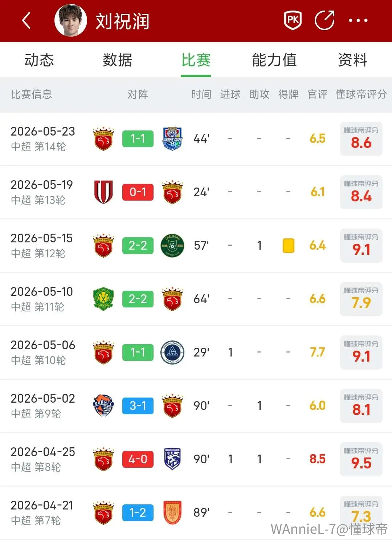Tap the Beijing Guoan green crest
392x540 pixels.
coord(103,299)
